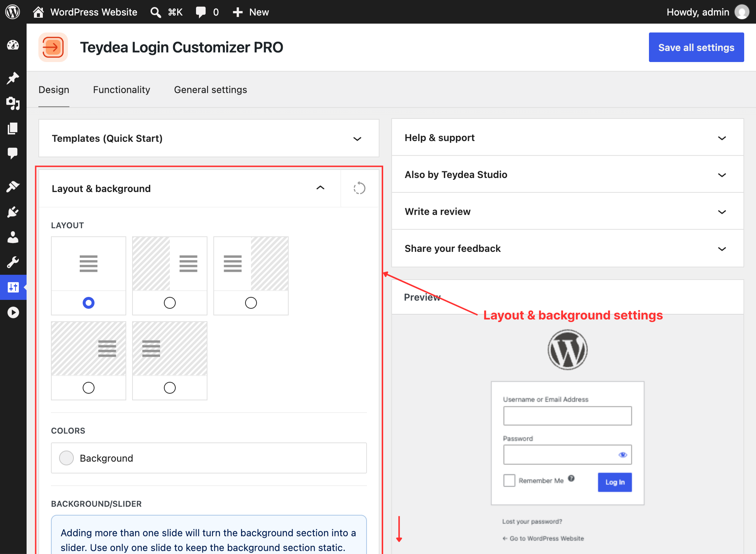Open the Pages icon in the sidebar

pos(13,129)
